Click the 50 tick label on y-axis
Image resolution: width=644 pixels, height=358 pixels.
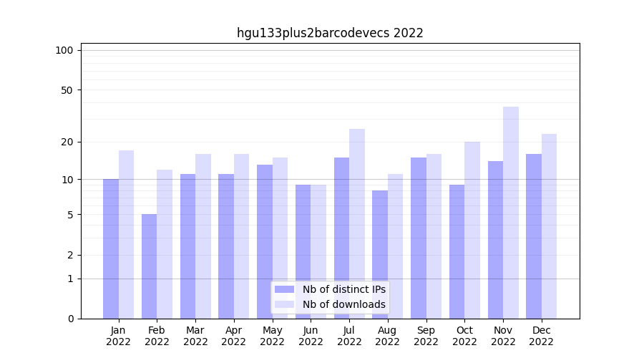point(67,90)
